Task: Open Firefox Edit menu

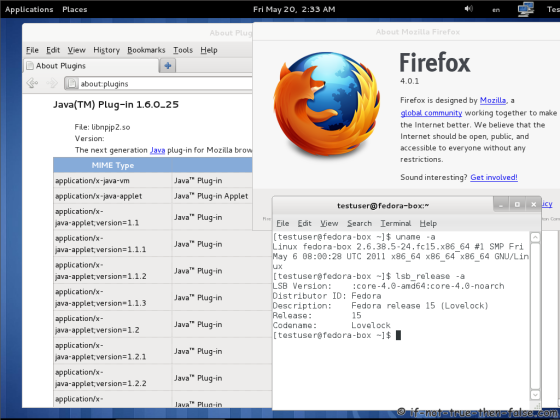Action: tap(53, 50)
